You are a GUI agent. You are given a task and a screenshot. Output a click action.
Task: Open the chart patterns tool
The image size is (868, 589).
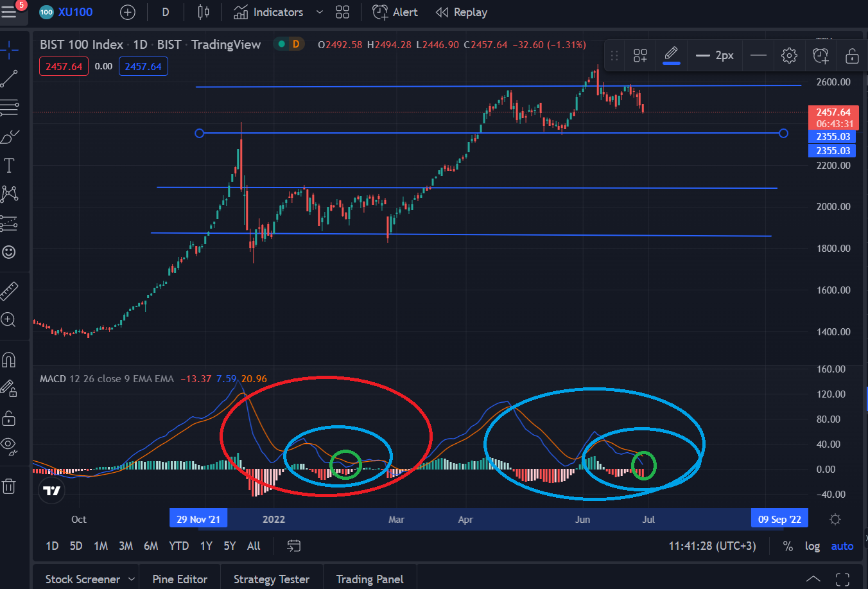tap(10, 194)
